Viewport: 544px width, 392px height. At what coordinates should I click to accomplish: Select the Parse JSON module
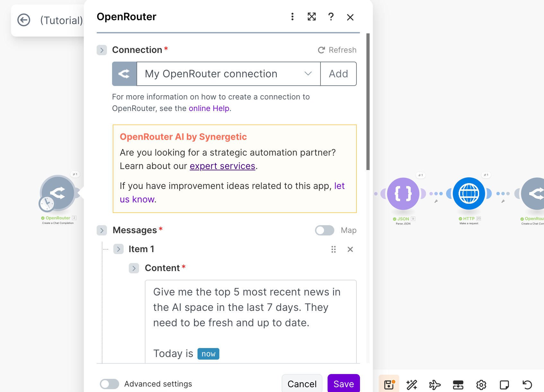pos(404,193)
